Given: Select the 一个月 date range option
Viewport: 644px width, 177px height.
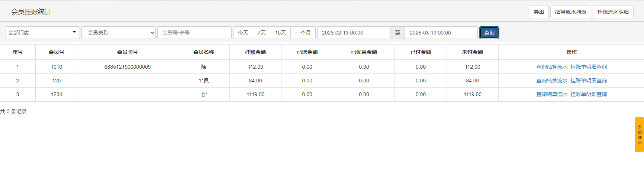Looking at the screenshot, I should tap(303, 33).
